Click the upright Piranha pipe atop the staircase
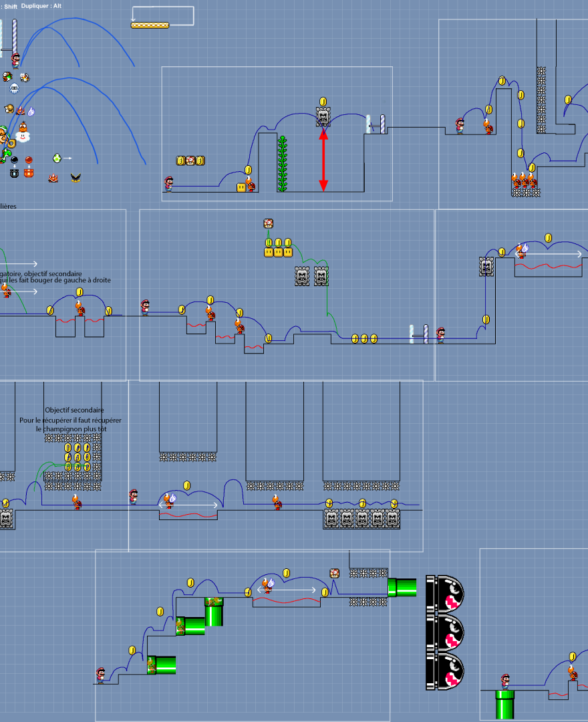 214,612
